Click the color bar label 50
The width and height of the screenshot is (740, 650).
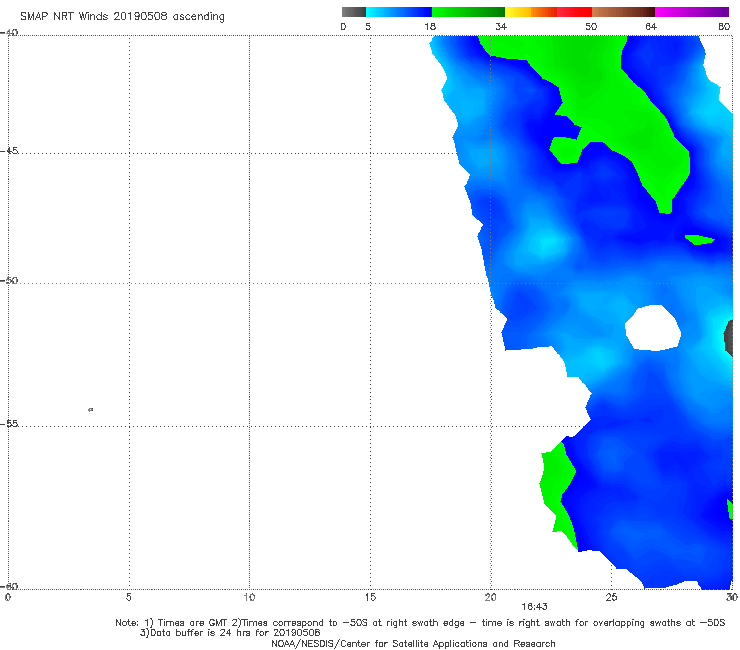pyautogui.click(x=591, y=26)
